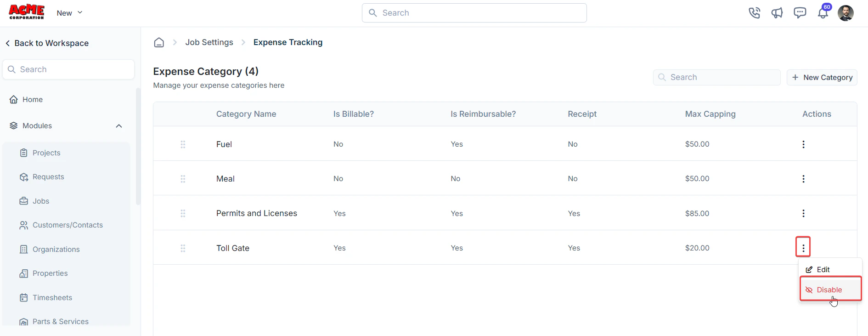Screen dimensions: 868x336
Task: Click the New Category button
Action: coord(822,77)
